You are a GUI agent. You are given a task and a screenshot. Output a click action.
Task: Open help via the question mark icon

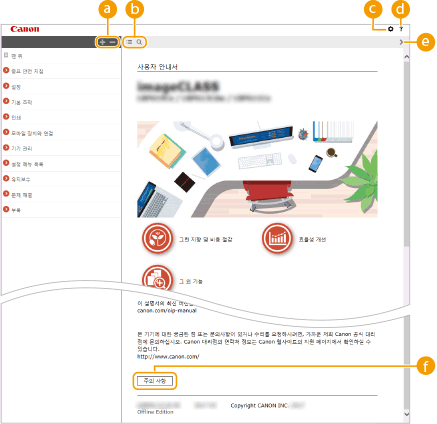click(x=401, y=29)
